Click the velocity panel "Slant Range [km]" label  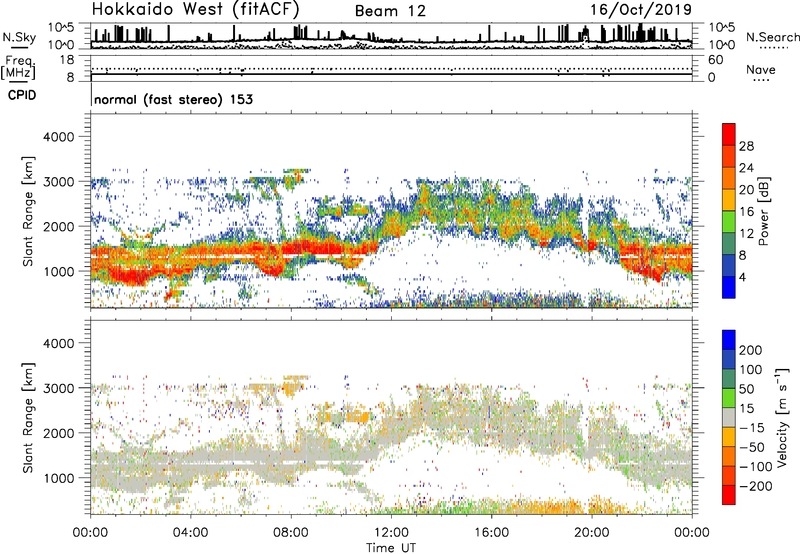(28, 418)
